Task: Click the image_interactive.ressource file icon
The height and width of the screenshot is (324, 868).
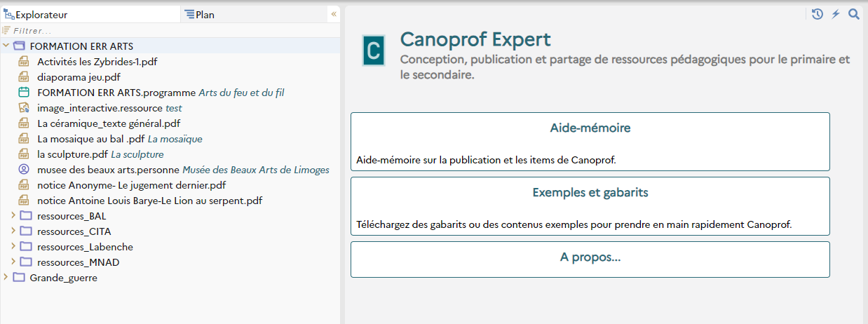Action: pyautogui.click(x=24, y=107)
